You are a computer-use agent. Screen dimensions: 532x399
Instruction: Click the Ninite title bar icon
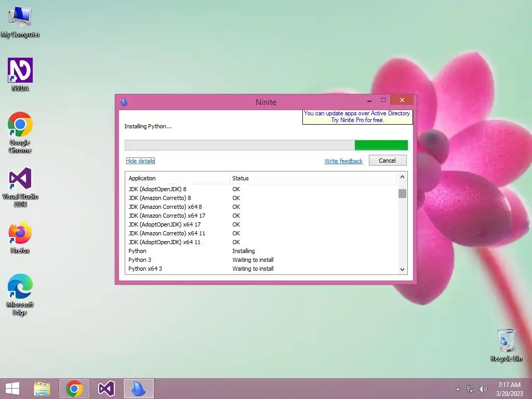point(124,102)
